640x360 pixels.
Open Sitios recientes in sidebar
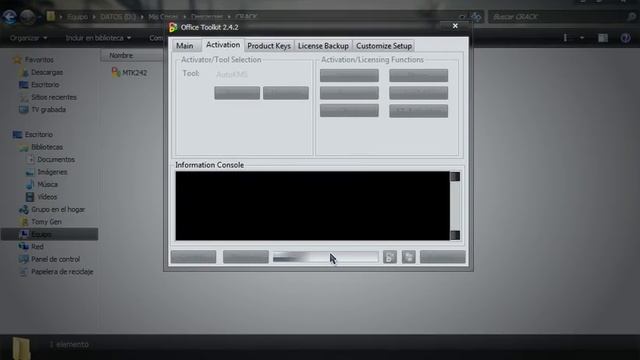click(54, 97)
